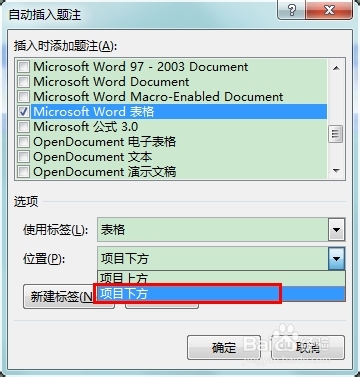Collapse the 位置 dropdown arrow
The width and height of the screenshot is (360, 377).
tap(336, 258)
